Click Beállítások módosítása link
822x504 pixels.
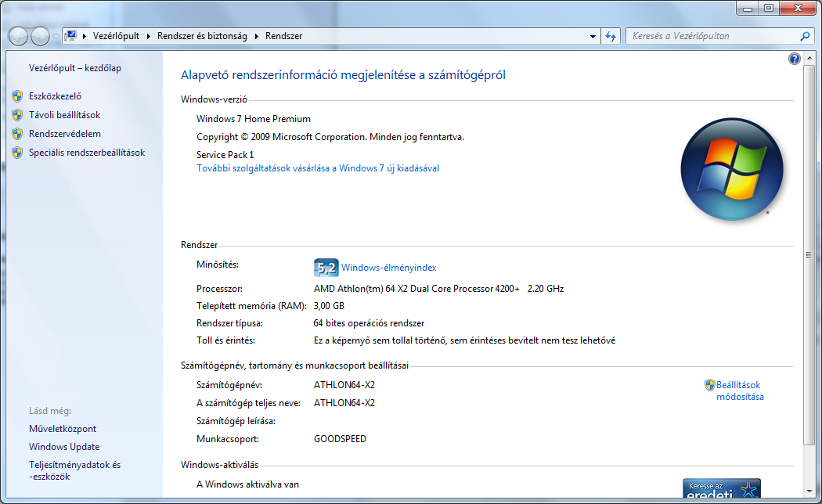740,391
